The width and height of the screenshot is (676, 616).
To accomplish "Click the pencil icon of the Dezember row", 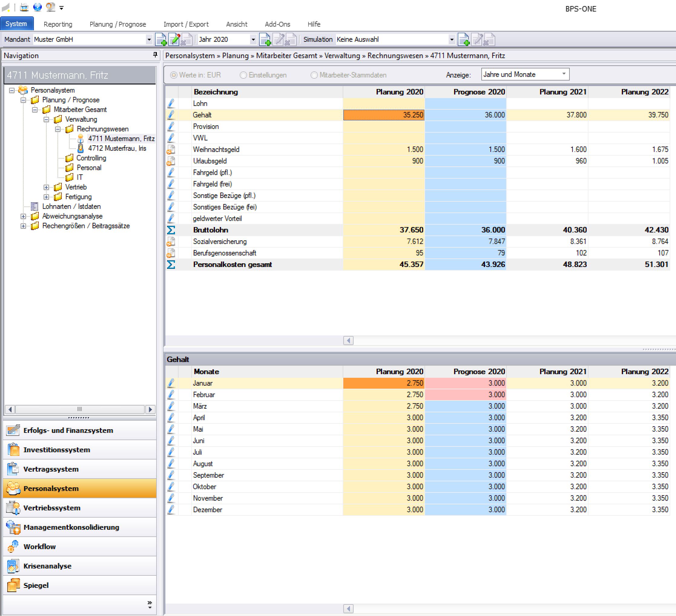I will pos(171,510).
